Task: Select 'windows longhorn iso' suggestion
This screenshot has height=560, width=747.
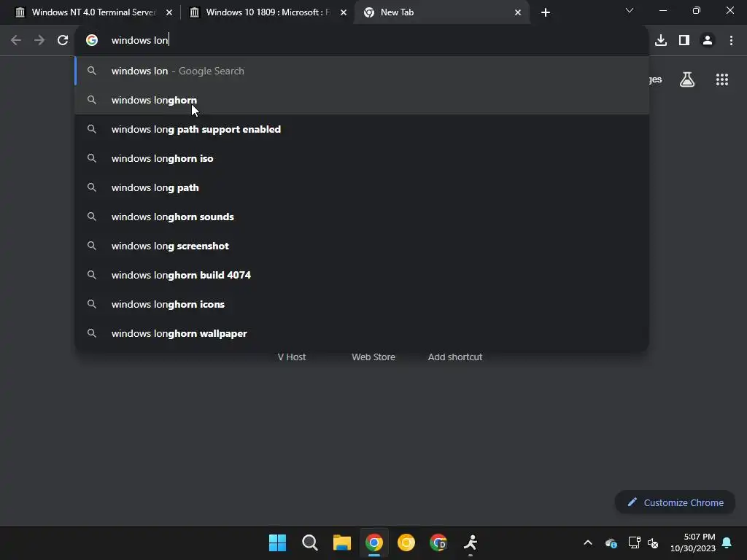Action: tap(362, 158)
